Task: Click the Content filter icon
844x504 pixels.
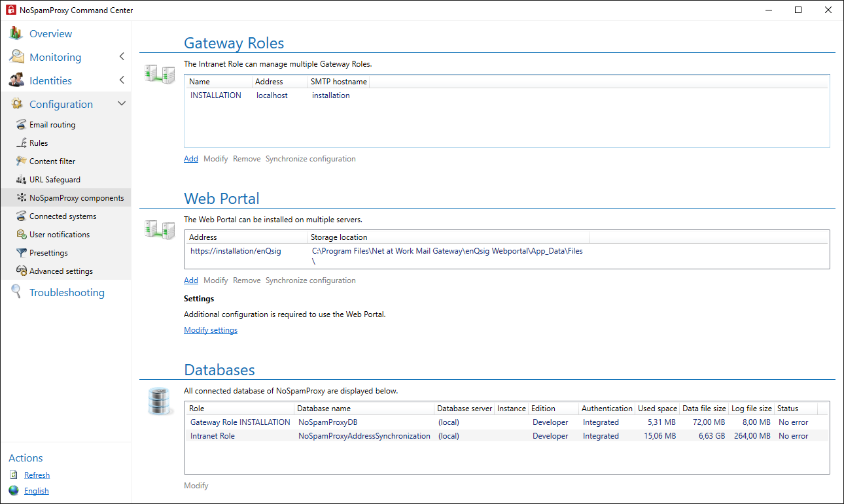Action: pyautogui.click(x=22, y=161)
